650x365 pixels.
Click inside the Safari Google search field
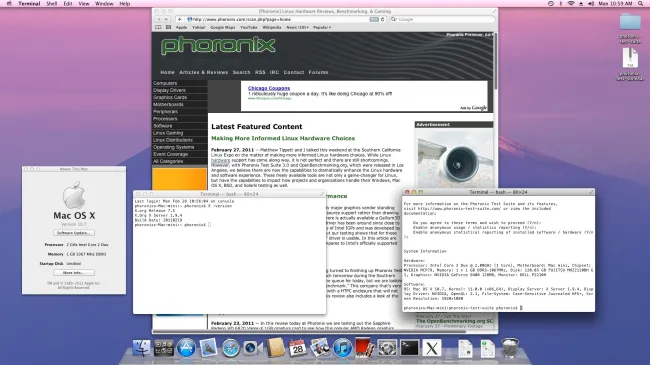[442, 19]
